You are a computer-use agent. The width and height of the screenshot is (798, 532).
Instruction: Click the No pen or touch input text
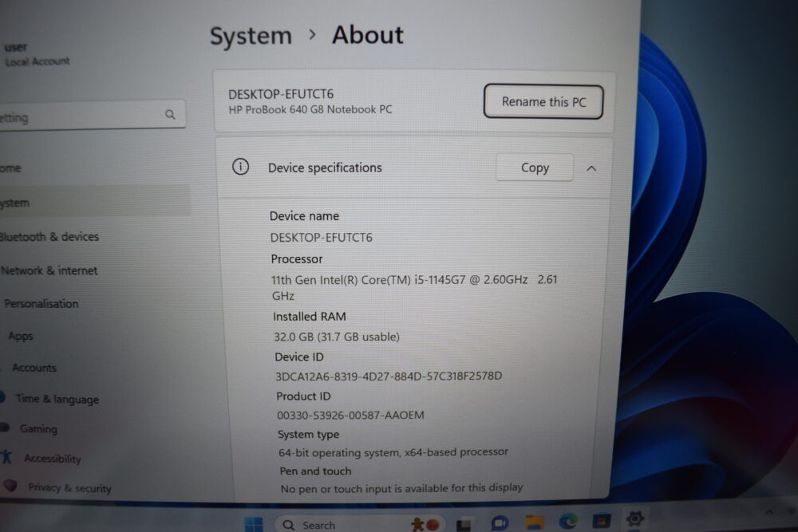(x=401, y=488)
